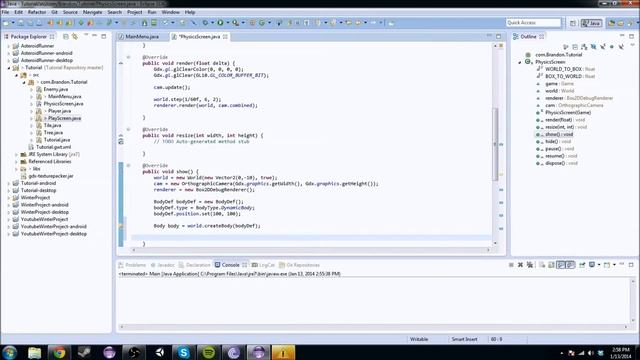Click Clear Console icon

click(542, 265)
